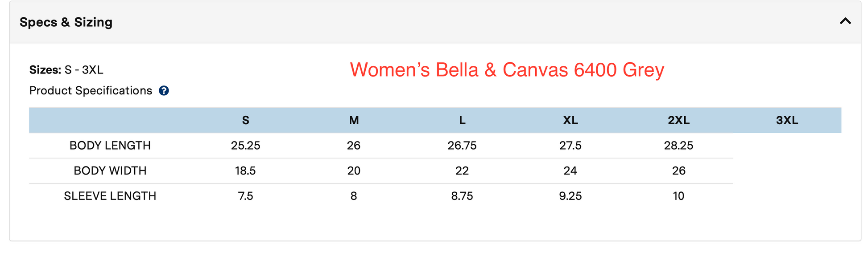
Task: Select the 2XL size column header
Action: coord(678,120)
